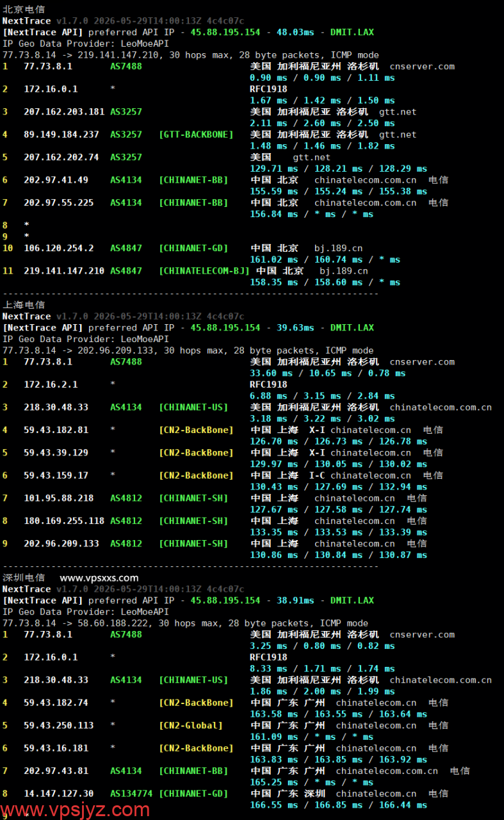Click IP address 89.149.184.237
Viewport: 504px width, 820px height.
point(61,135)
